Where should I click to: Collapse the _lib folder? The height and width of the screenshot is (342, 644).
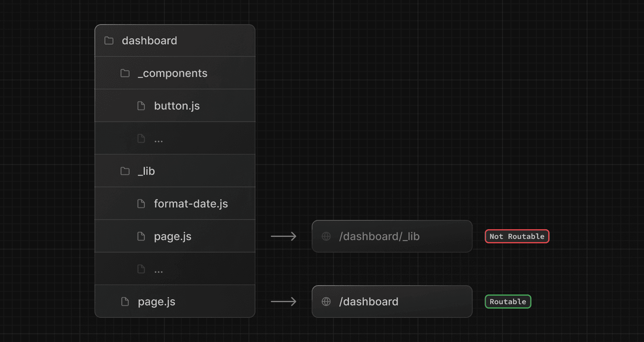pos(147,171)
